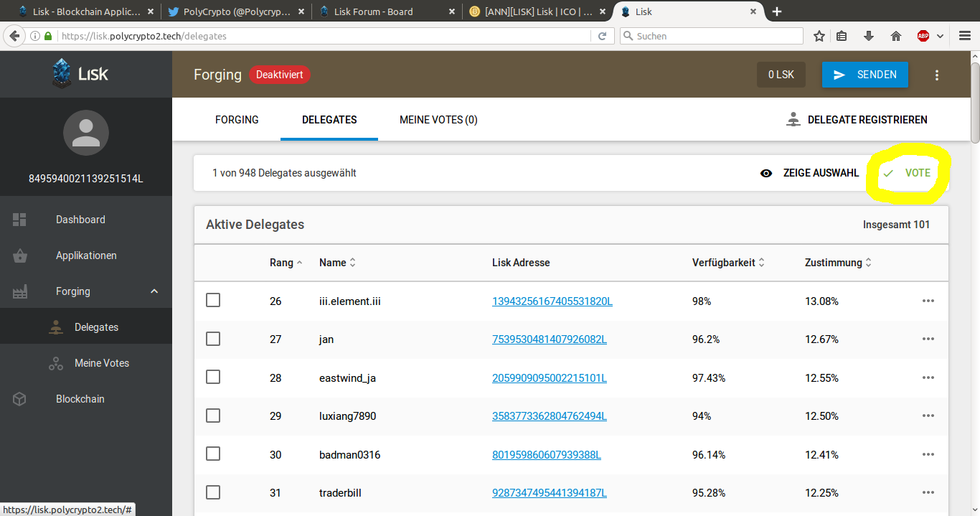980x516 pixels.
Task: Open more options for jan row
Action: 928,339
